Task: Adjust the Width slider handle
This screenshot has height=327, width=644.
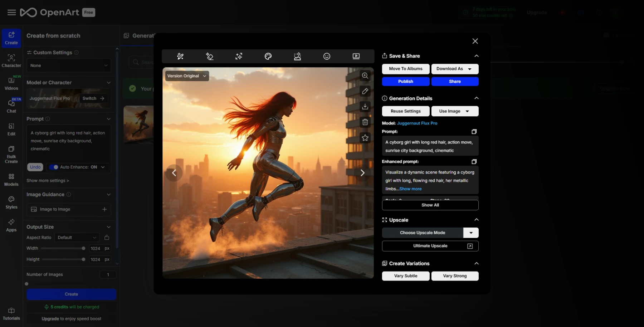Action: (x=83, y=248)
